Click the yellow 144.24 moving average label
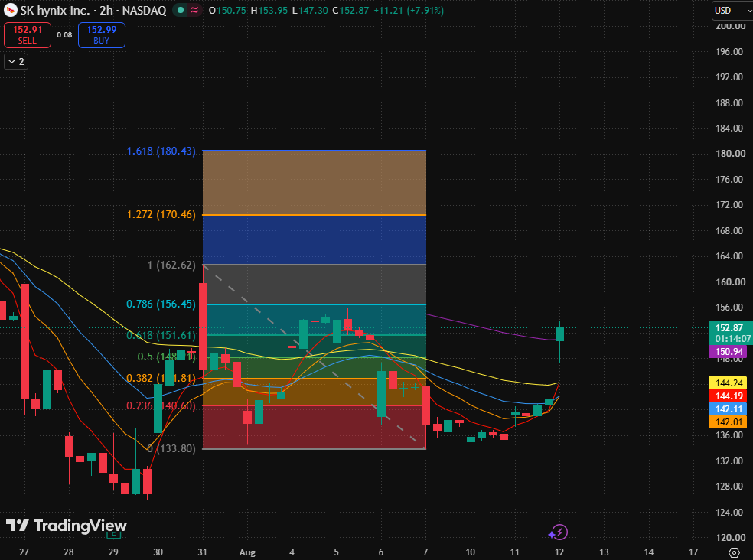The image size is (753, 560). [x=728, y=383]
